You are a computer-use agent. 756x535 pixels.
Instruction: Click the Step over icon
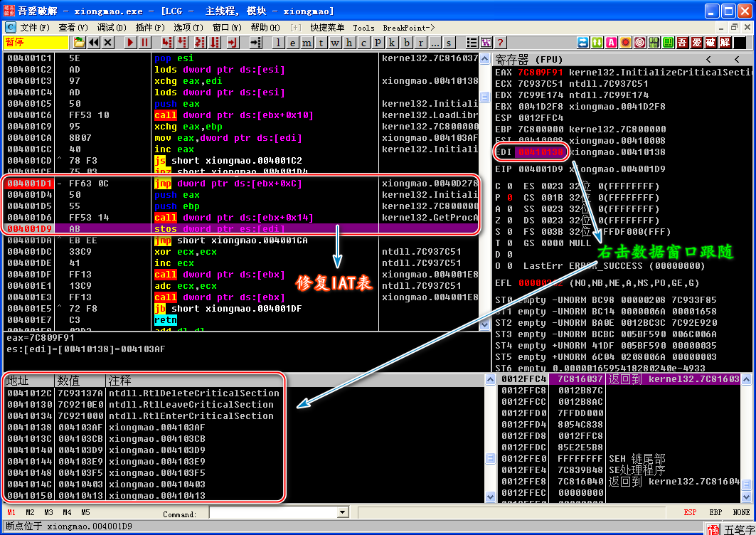pos(182,43)
